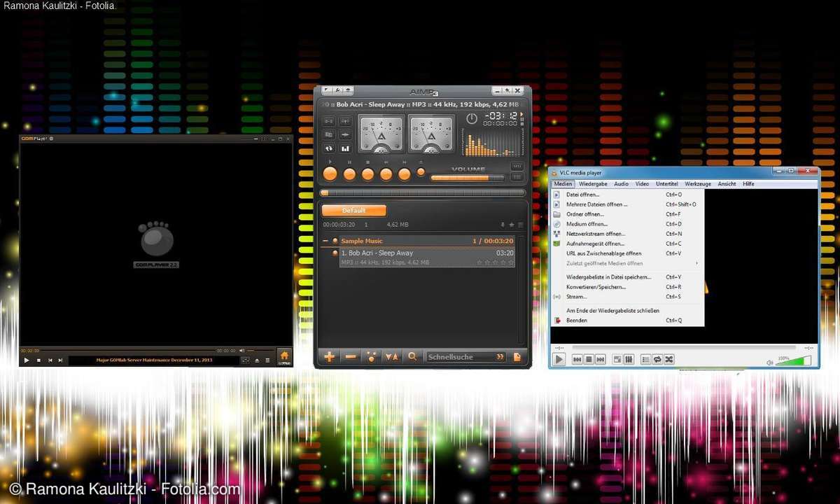This screenshot has width=840, height=504.
Task: Click the AIMP orange pause button
Action: click(x=349, y=174)
